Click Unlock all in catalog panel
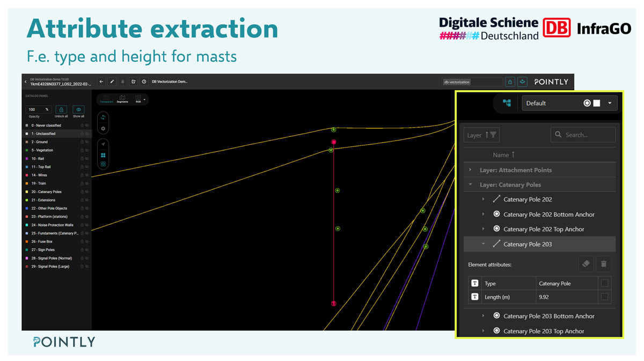Image resolution: width=644 pixels, height=361 pixels. pos(61,109)
